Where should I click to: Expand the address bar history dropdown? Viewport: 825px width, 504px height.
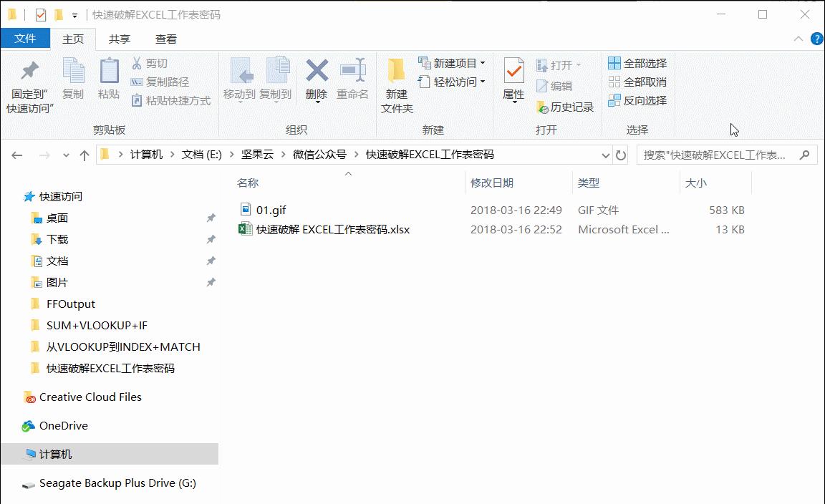[606, 154]
